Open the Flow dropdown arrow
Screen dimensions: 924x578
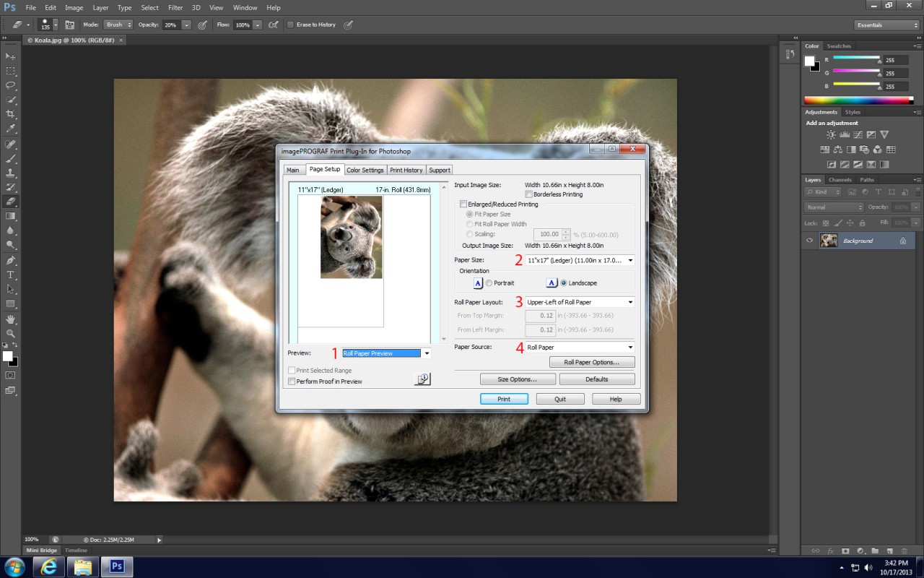[x=257, y=25]
